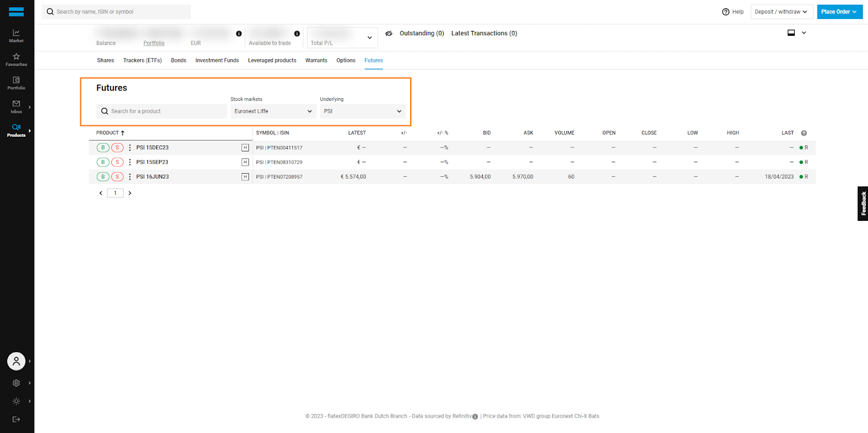Open the more options menu for PSI 15SEP23

coord(130,162)
